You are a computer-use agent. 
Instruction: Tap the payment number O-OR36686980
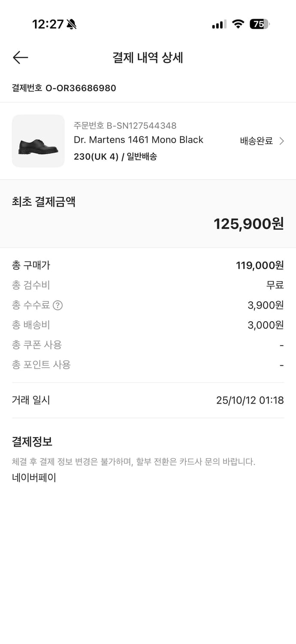[64, 88]
